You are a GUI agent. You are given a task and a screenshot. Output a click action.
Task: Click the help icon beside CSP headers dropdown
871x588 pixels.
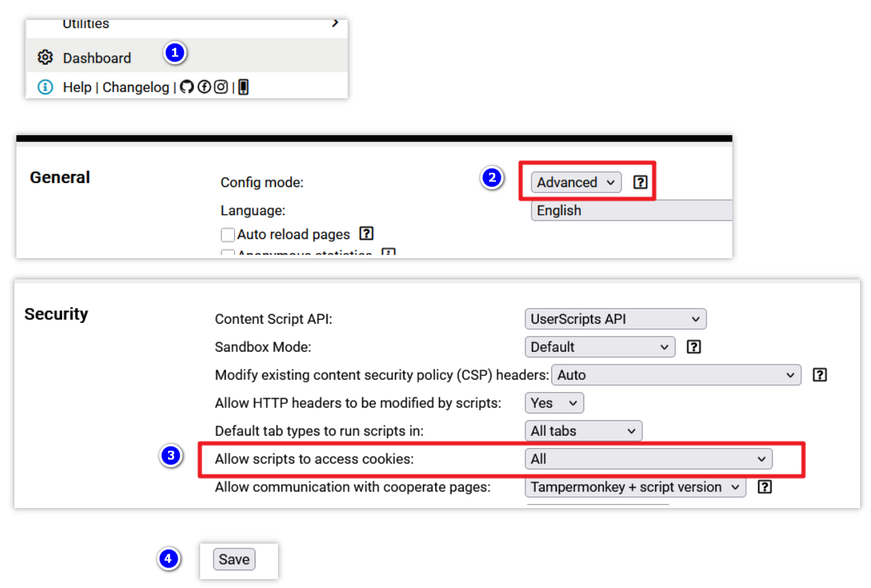point(820,374)
